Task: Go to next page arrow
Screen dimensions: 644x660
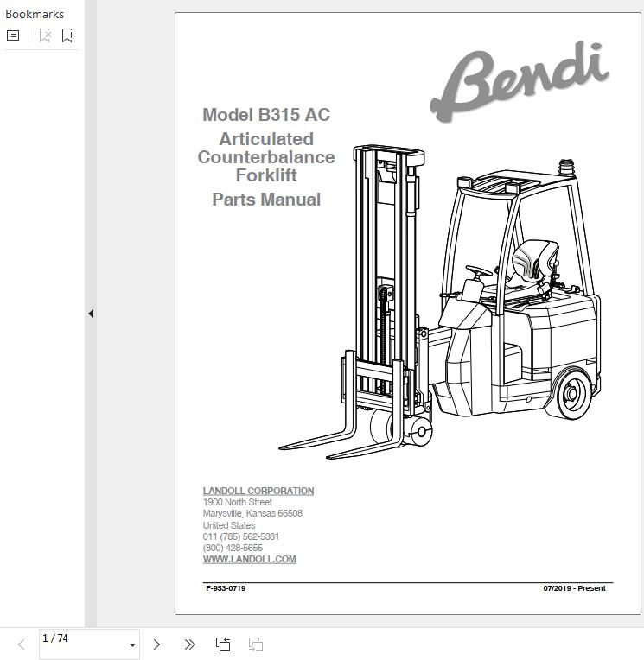Action: [x=156, y=644]
